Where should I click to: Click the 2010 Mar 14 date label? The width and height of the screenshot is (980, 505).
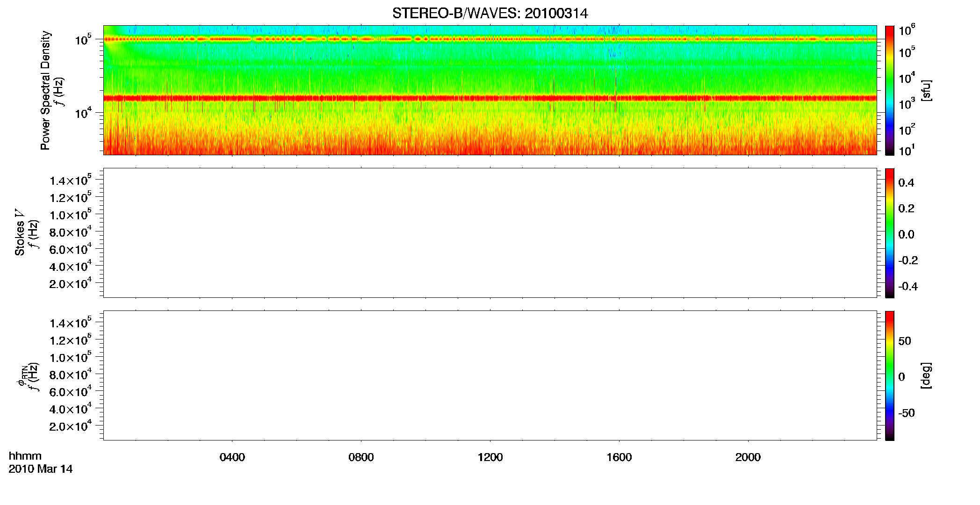click(x=41, y=469)
